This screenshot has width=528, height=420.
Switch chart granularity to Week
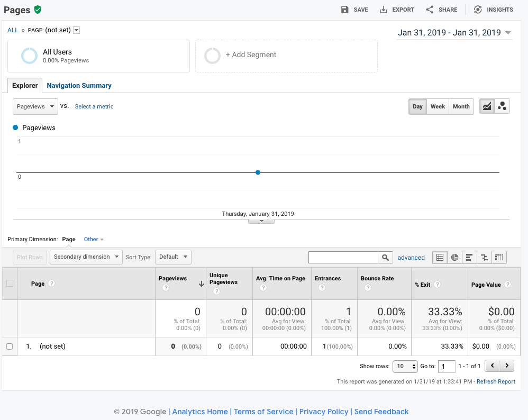(438, 106)
